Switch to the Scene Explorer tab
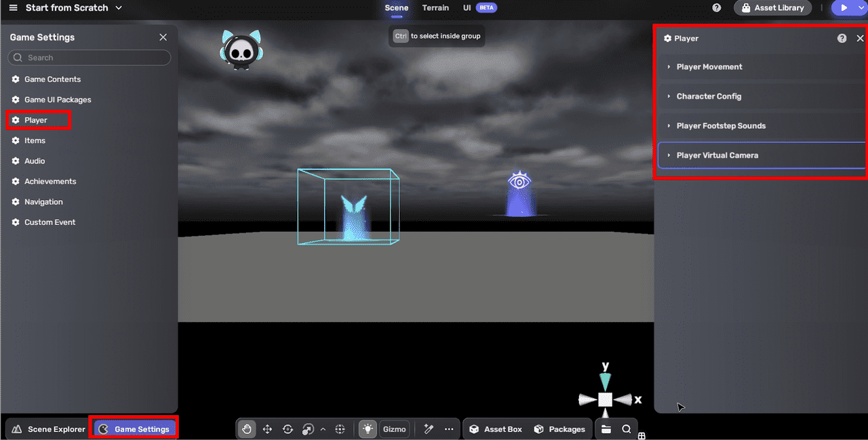This screenshot has height=440, width=868. tap(49, 429)
